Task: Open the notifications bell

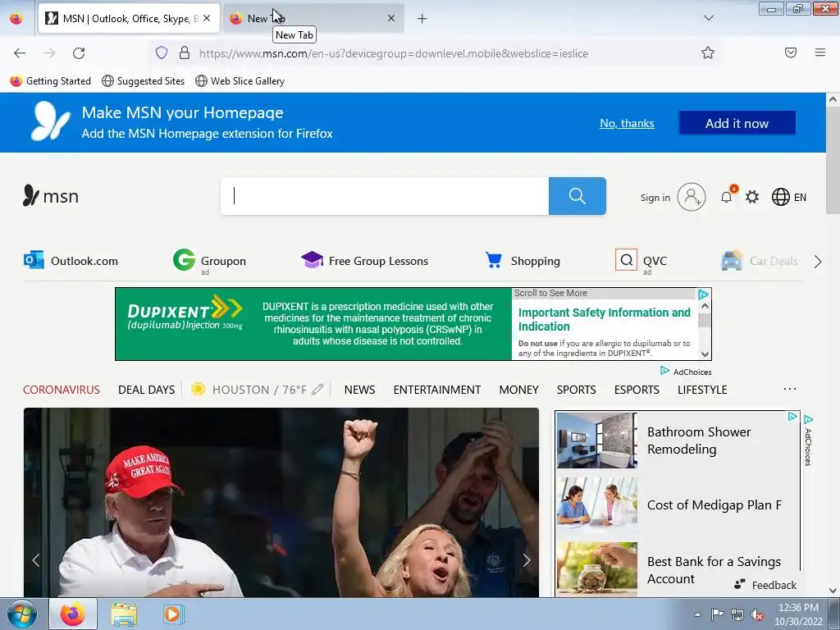Action: click(727, 197)
